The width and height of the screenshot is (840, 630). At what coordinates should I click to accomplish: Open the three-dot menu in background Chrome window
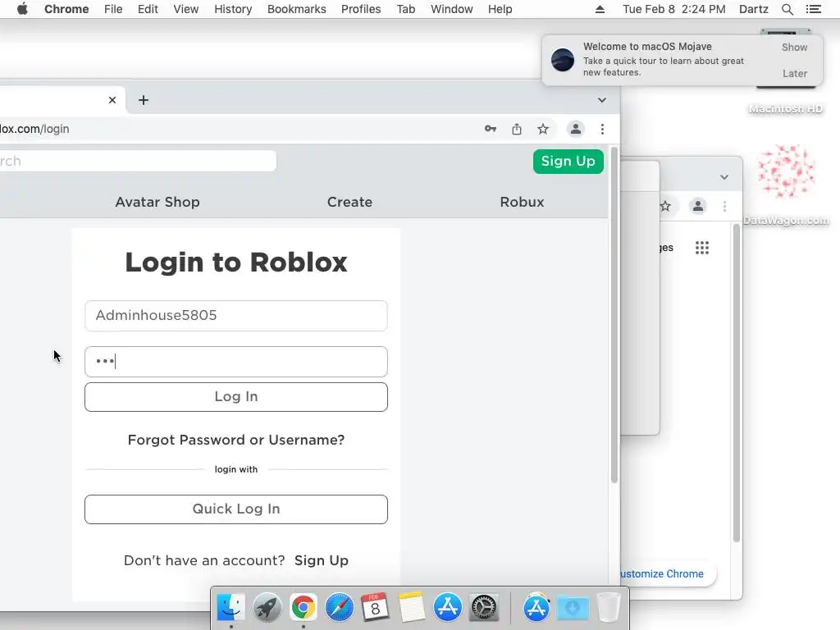pyautogui.click(x=724, y=206)
